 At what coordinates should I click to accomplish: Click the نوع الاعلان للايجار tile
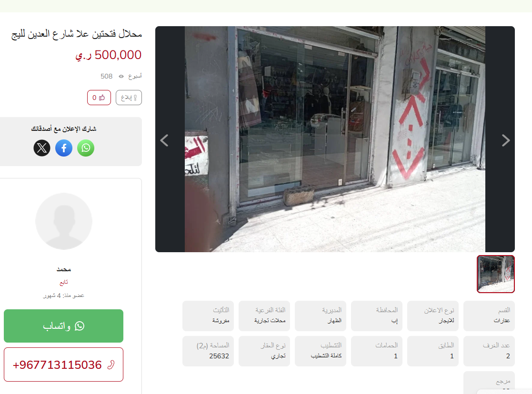point(433,316)
